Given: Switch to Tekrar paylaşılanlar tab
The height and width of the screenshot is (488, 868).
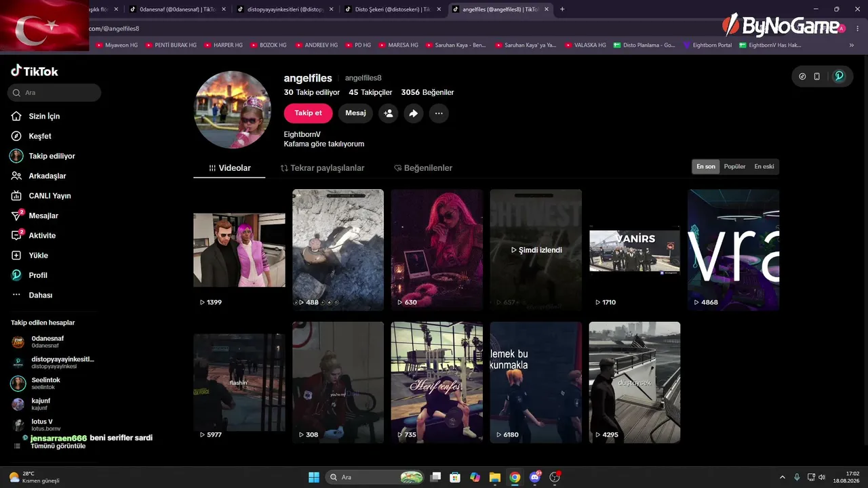Looking at the screenshot, I should point(322,168).
